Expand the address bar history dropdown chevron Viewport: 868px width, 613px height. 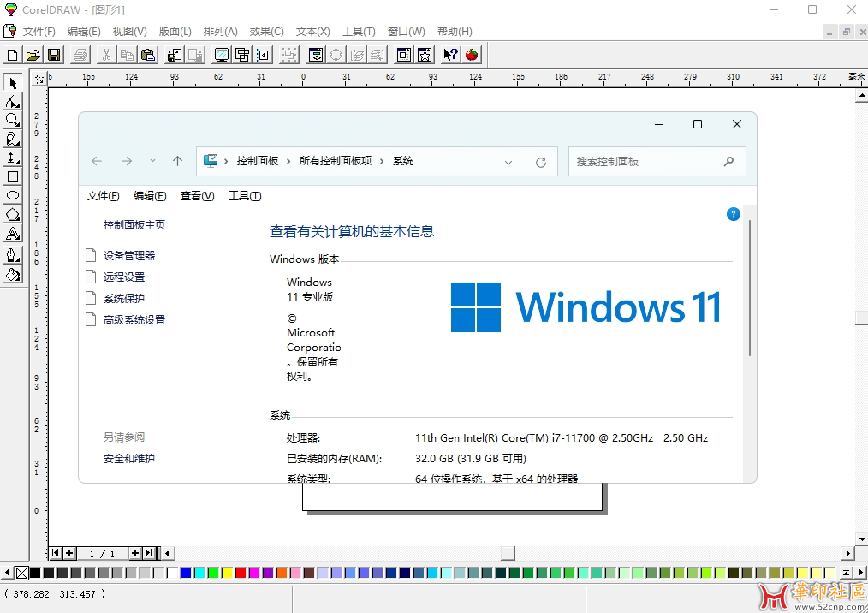click(x=508, y=163)
